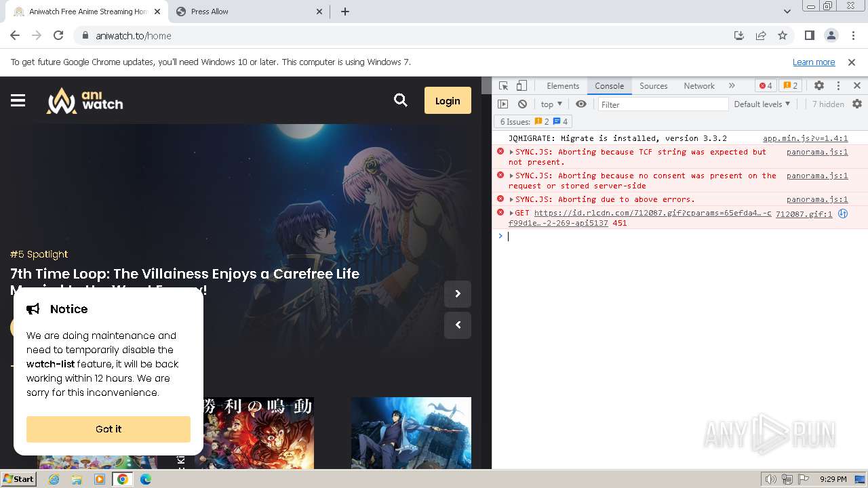Show more DevTools tabs with the chevron
Viewport: 868px width, 488px height.
(x=732, y=85)
